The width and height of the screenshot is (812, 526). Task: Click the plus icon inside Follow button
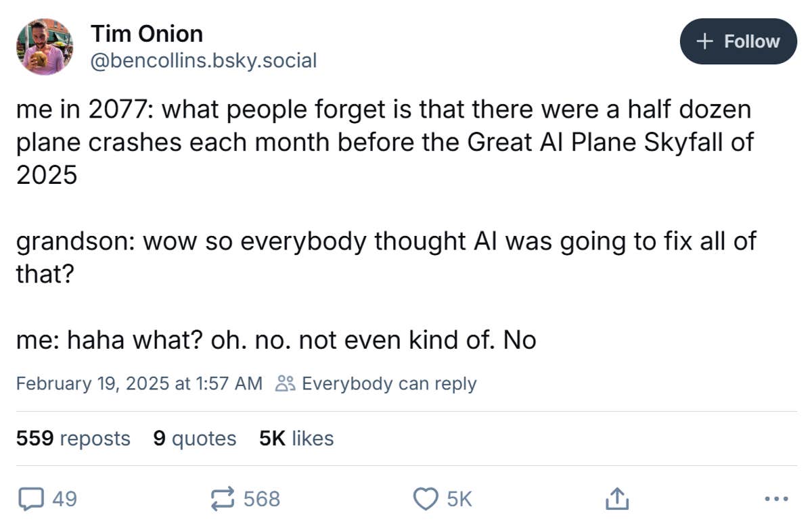tap(705, 41)
